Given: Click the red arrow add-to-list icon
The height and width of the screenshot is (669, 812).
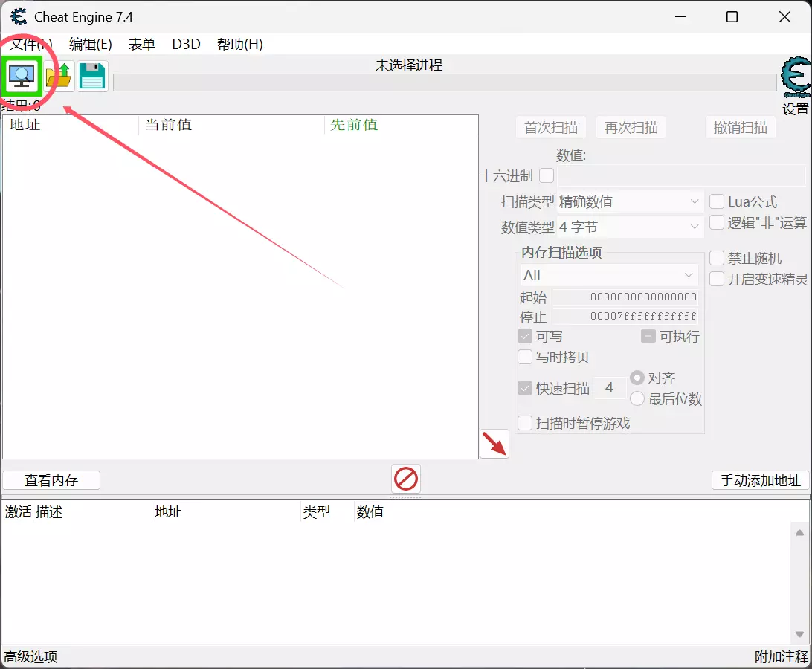Looking at the screenshot, I should [494, 444].
